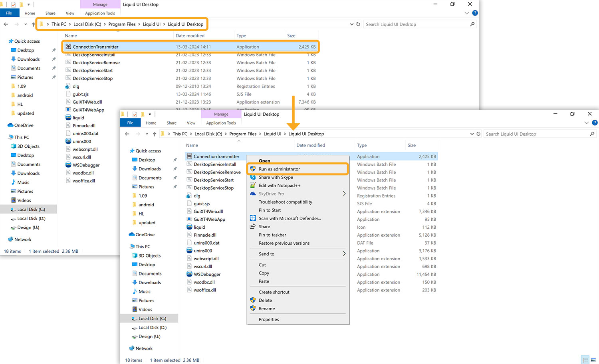599x364 pixels.
Task: Click the help question mark icon in front window
Action: (595, 123)
